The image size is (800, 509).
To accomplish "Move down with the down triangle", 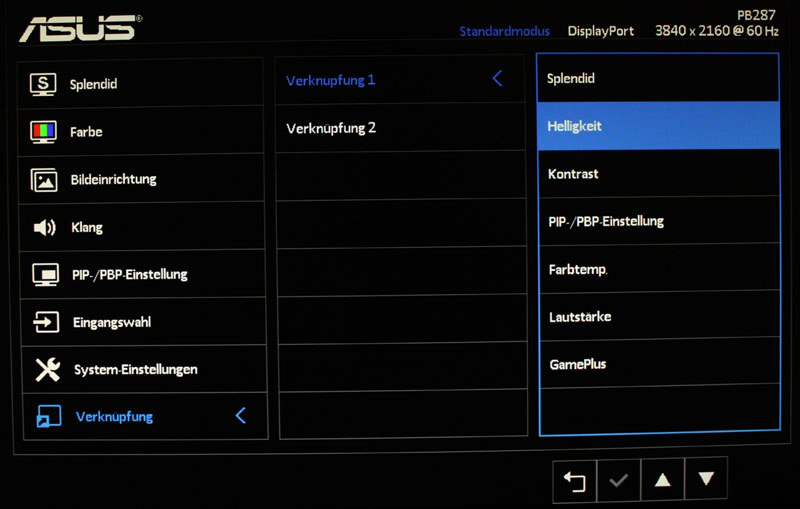I will (x=706, y=478).
